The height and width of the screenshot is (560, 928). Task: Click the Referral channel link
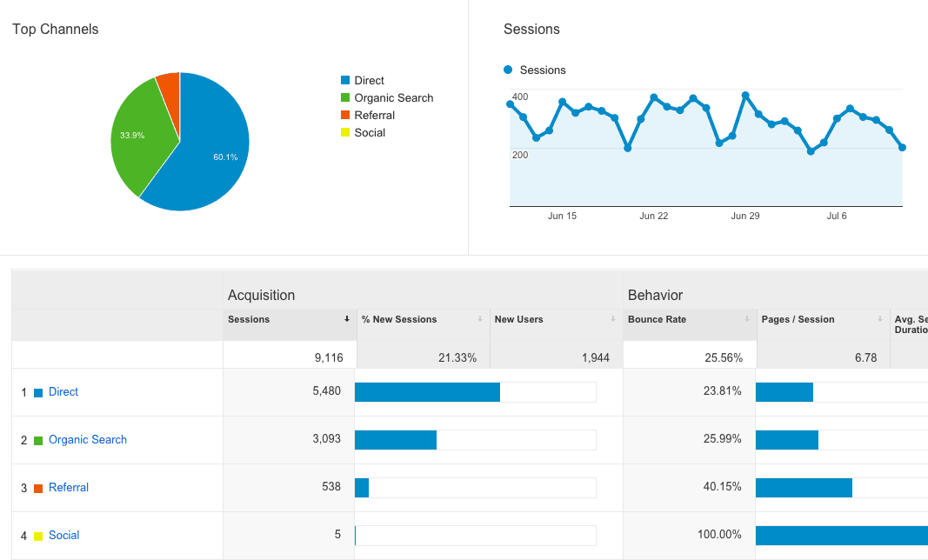68,488
